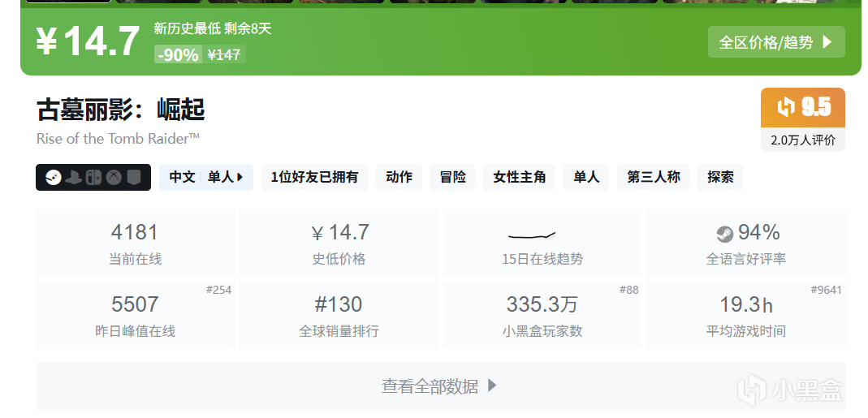
Task: Select the Epic store platform icon
Action: [134, 178]
